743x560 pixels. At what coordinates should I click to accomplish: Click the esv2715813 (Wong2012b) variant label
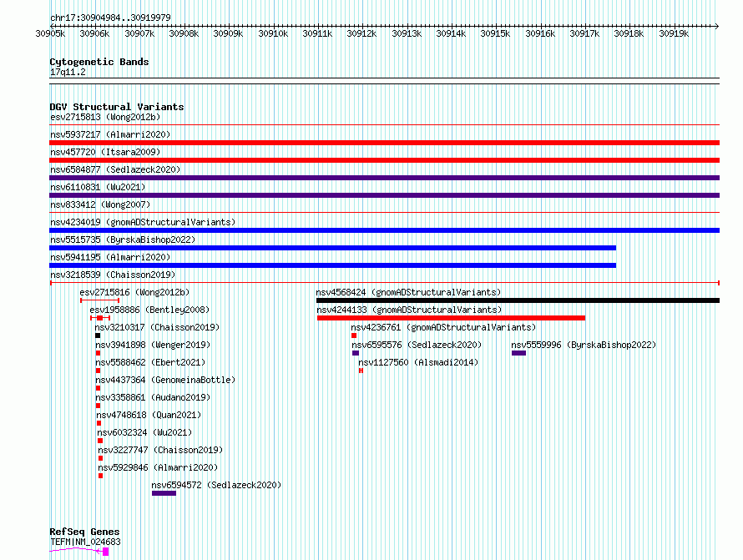tap(105, 117)
